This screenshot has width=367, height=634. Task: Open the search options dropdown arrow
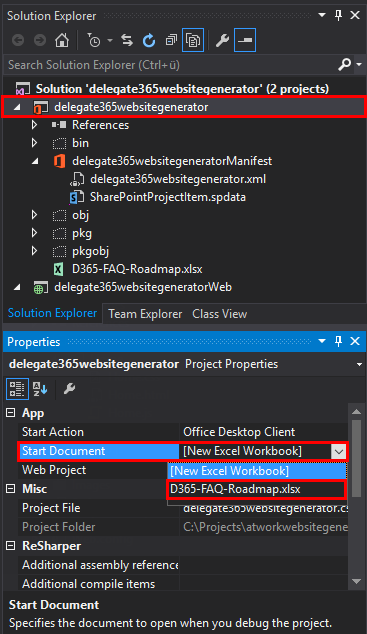click(x=359, y=64)
